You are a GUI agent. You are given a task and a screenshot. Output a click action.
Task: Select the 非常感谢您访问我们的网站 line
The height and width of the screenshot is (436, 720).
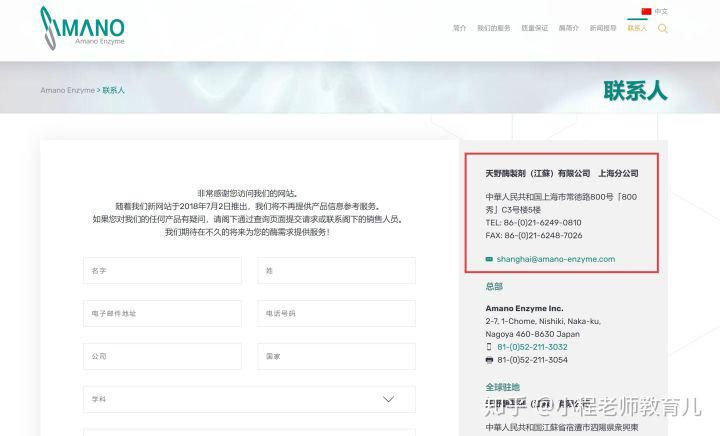pyautogui.click(x=248, y=193)
